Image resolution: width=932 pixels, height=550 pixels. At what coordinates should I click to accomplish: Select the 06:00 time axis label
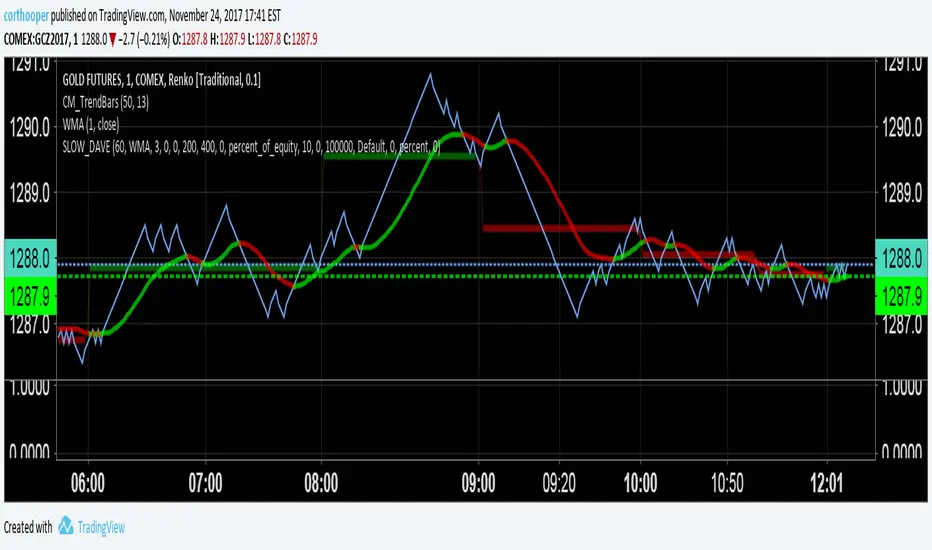tap(88, 483)
